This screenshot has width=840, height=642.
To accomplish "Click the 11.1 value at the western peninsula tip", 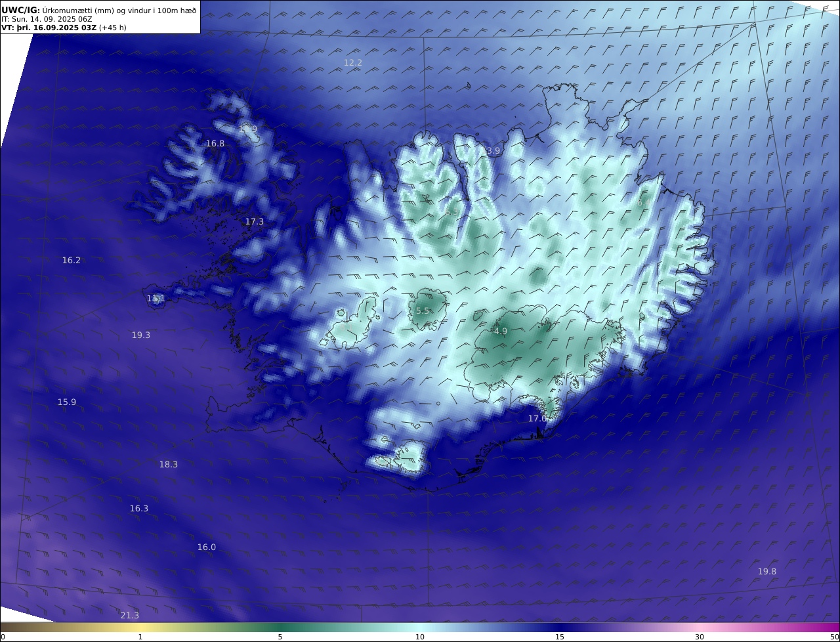I will click(156, 299).
